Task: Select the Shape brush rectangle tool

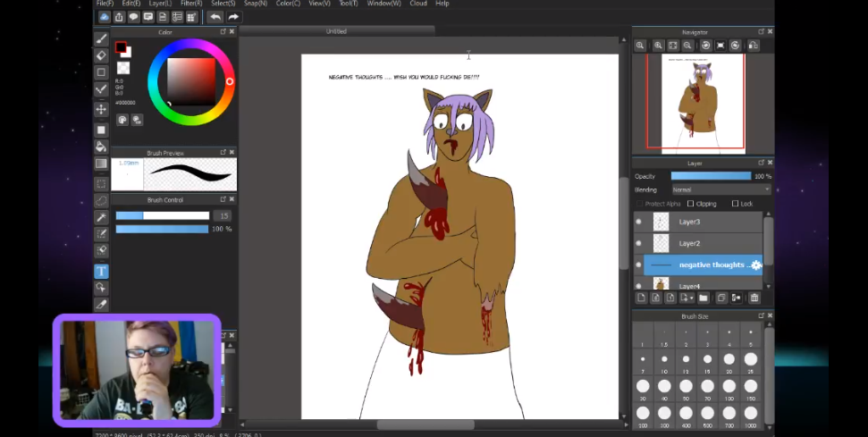Action: [x=101, y=71]
